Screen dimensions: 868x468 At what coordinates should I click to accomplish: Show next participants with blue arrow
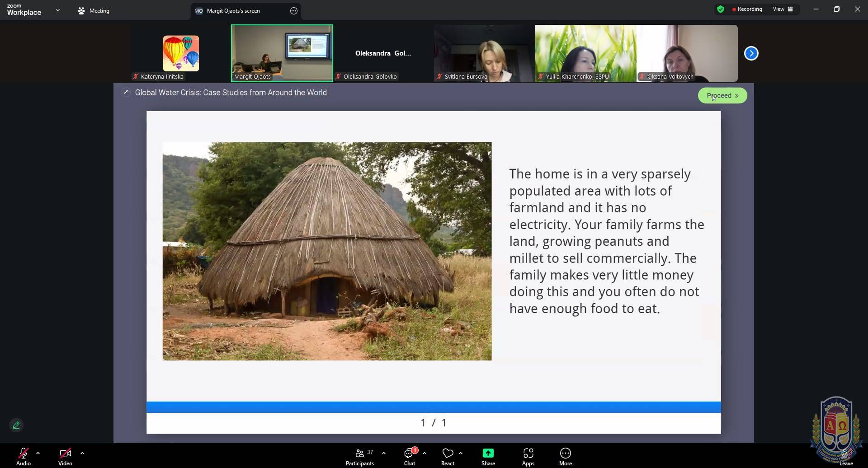[751, 53]
